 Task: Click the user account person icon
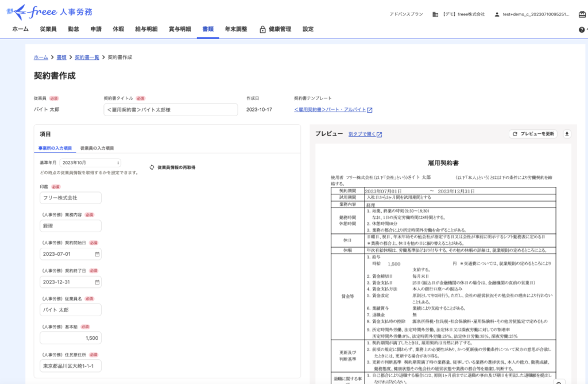[497, 14]
